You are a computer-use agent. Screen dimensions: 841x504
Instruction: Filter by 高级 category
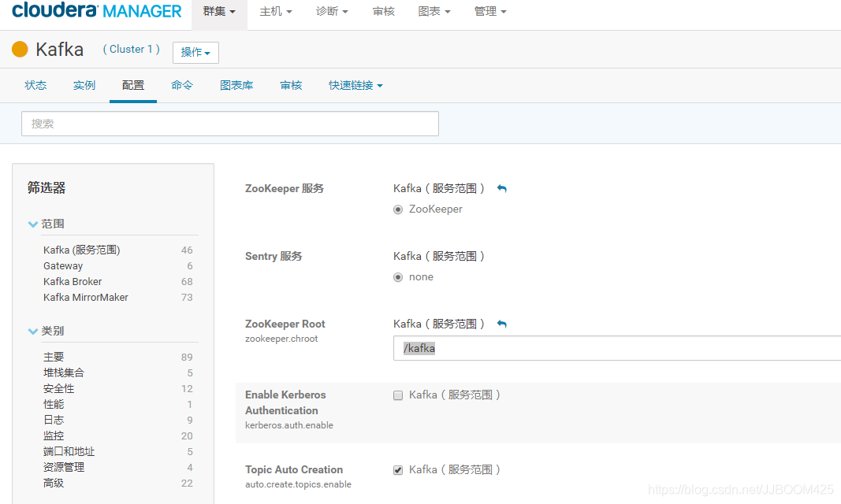pos(54,483)
